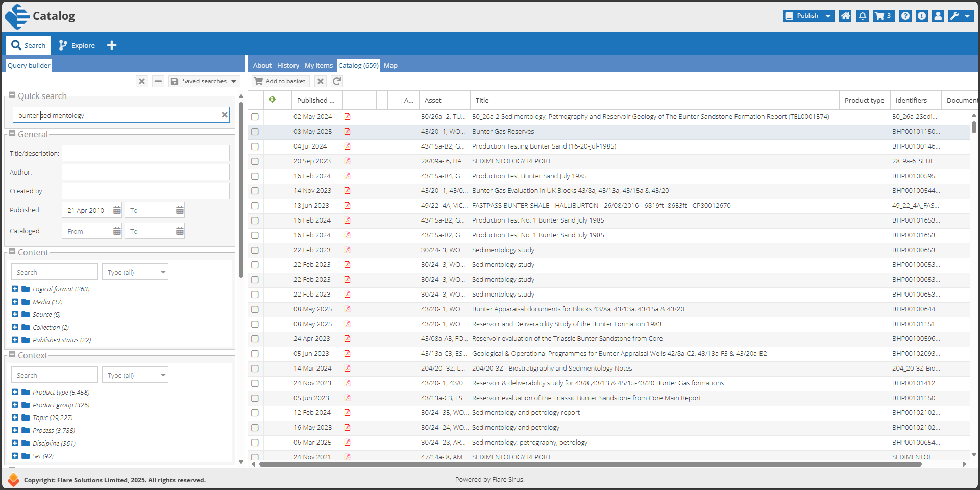Open the home page icon
This screenshot has height=490, width=980.
click(x=845, y=16)
